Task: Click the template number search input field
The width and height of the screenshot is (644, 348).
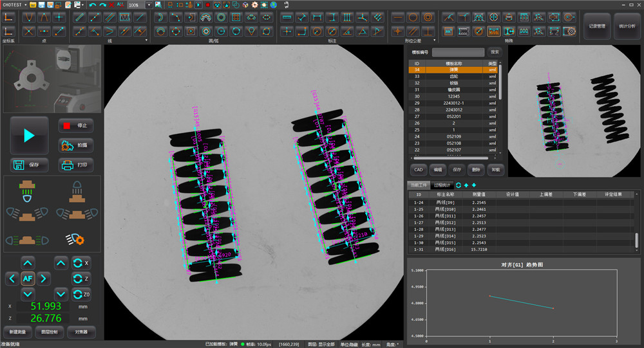Action: coord(458,51)
